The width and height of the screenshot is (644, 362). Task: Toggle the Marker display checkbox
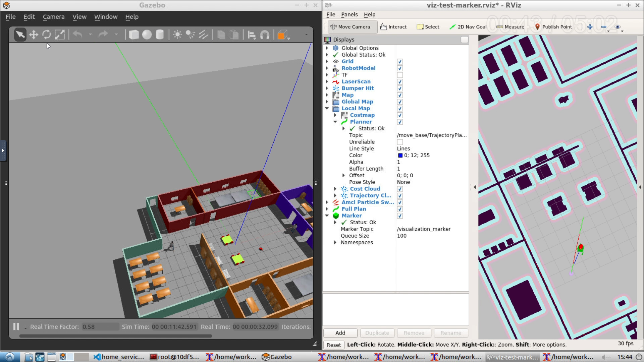400,216
